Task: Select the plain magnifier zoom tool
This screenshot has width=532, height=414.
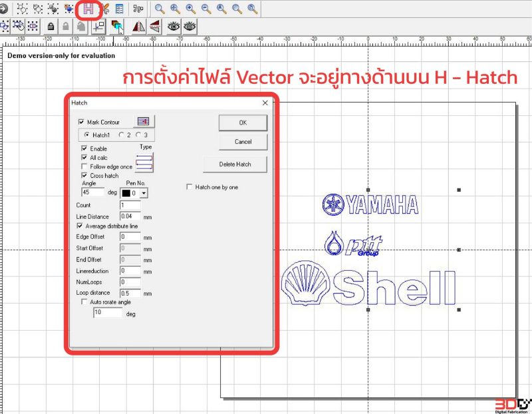Action: click(160, 9)
